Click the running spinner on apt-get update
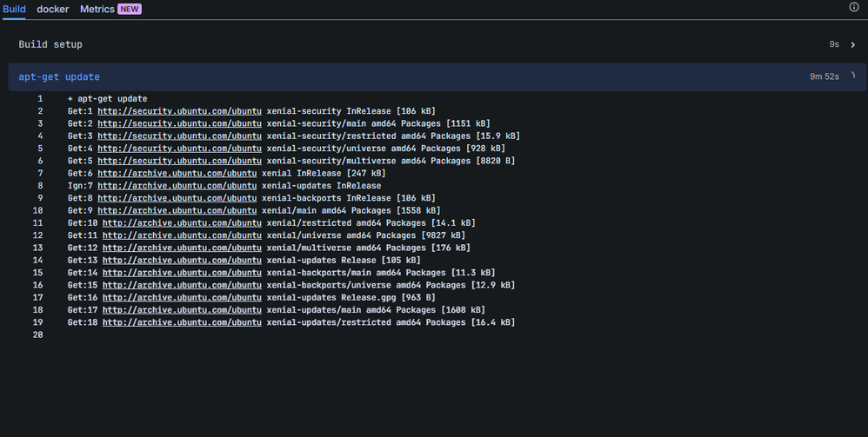The image size is (868, 437). [x=853, y=76]
